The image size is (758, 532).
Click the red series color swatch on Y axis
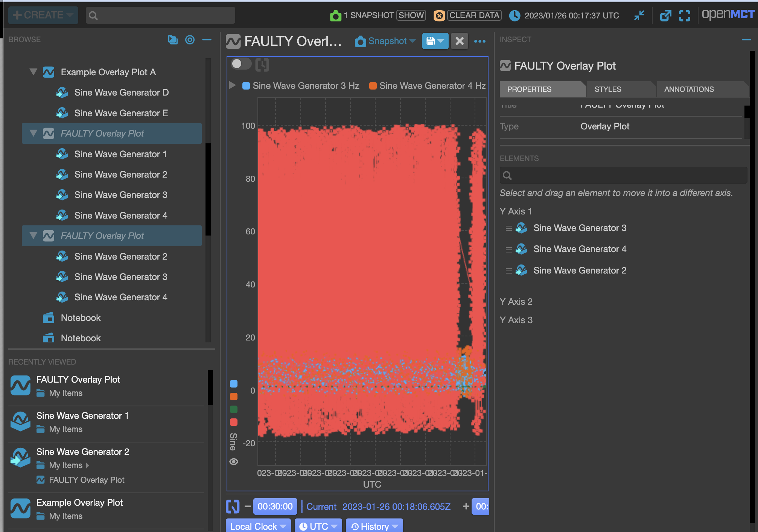[x=234, y=422]
